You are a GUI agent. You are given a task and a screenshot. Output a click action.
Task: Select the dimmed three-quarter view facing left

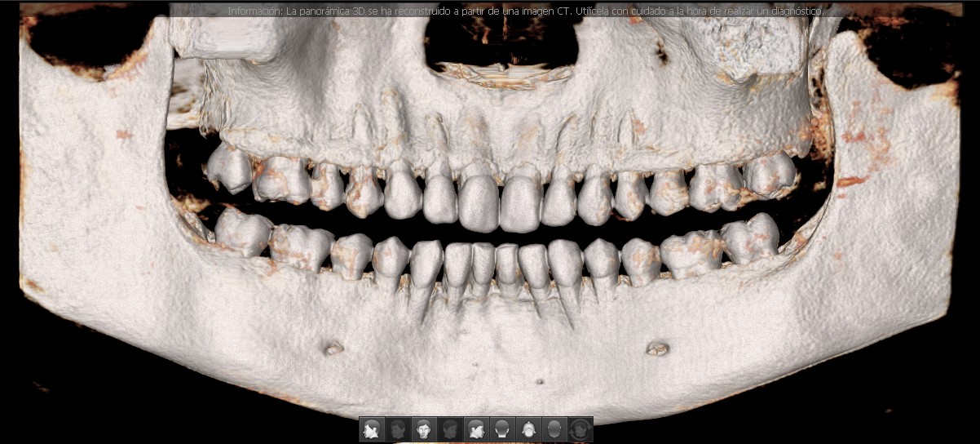pyautogui.click(x=398, y=429)
